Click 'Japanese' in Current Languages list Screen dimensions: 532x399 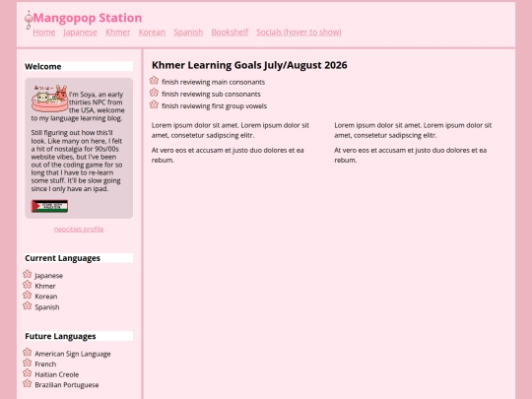tap(49, 276)
